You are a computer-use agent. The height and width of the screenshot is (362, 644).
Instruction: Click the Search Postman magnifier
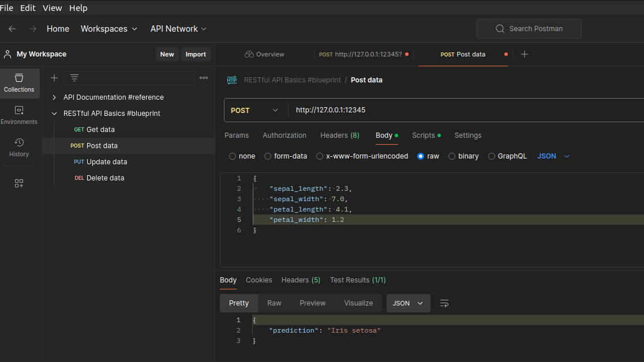500,28
